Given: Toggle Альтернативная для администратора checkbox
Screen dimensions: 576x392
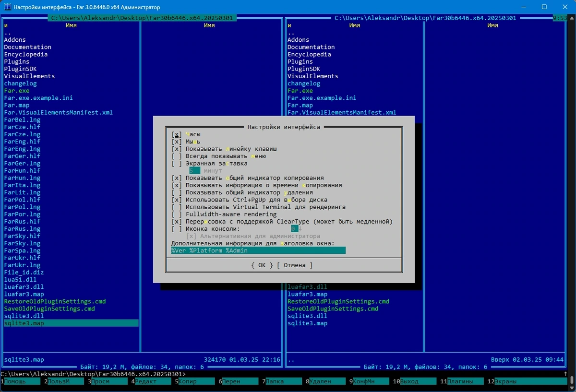Looking at the screenshot, I should tap(192, 236).
